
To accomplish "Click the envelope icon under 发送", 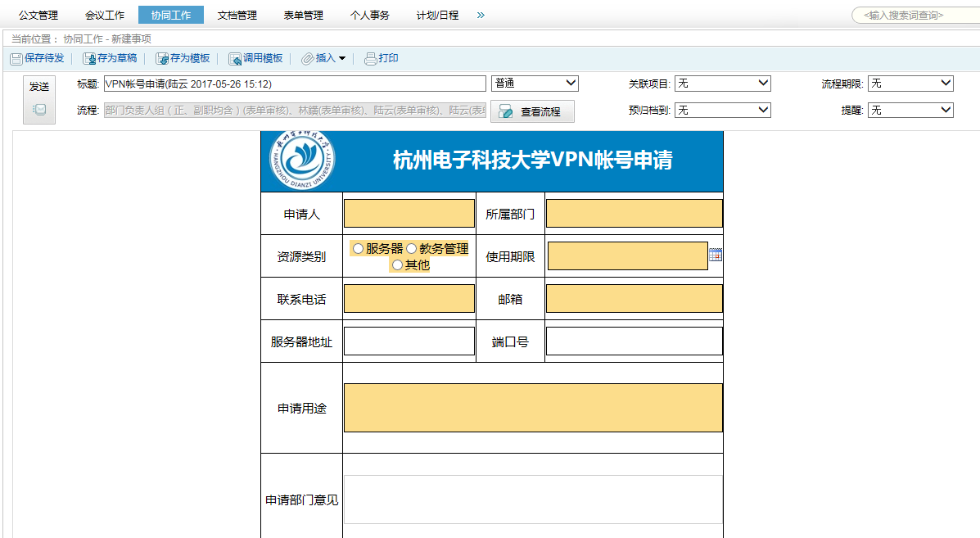I will point(39,110).
